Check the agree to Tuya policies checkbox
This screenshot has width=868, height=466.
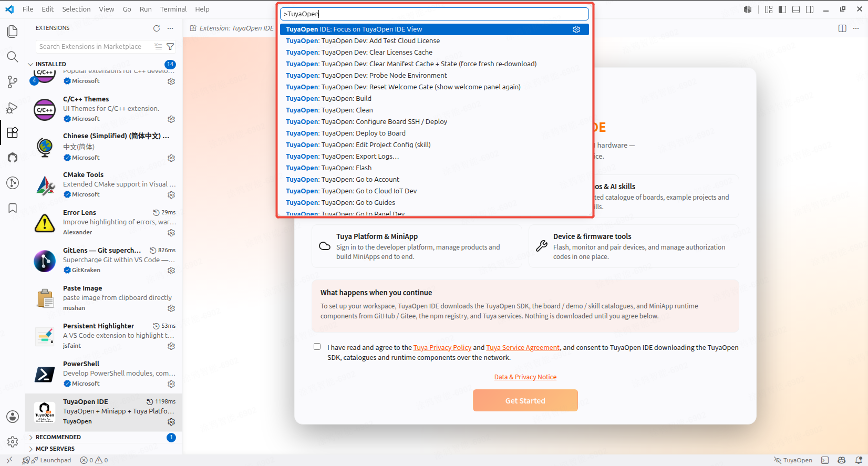pos(317,347)
